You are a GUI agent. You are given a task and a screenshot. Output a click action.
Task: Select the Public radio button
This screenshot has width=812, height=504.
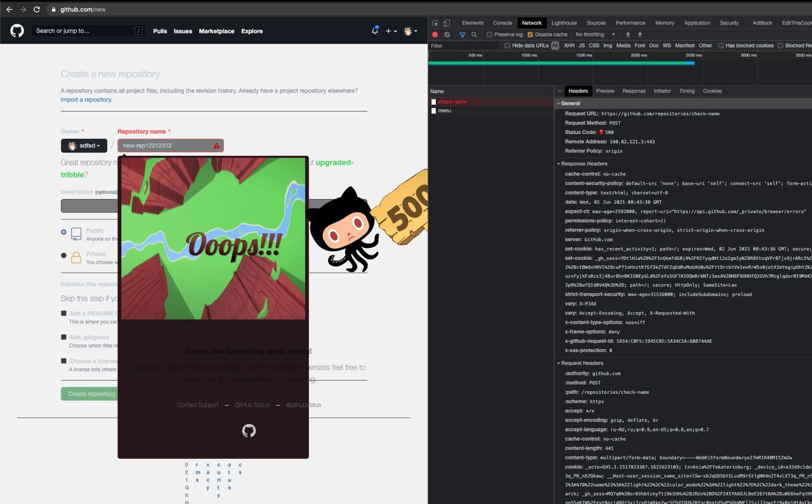[x=63, y=232]
